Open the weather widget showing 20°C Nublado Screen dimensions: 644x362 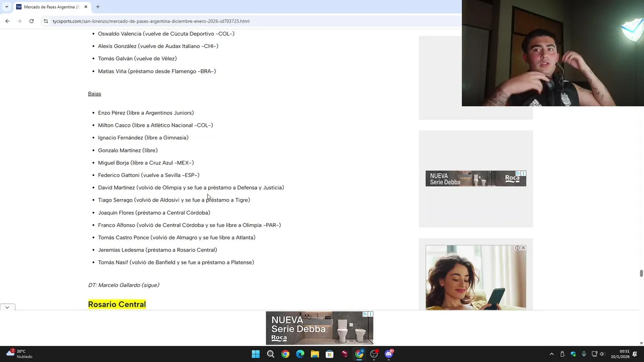click(x=19, y=354)
